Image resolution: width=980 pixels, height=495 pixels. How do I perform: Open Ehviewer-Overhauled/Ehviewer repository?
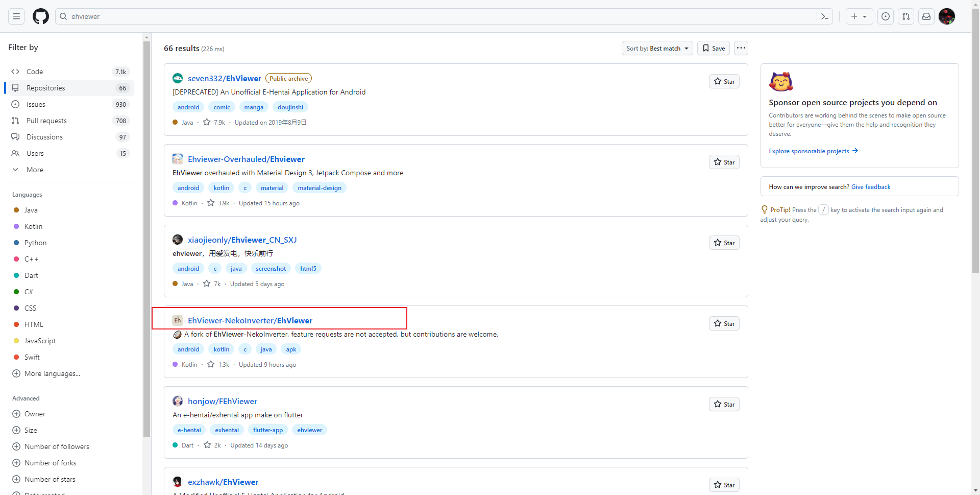(246, 159)
